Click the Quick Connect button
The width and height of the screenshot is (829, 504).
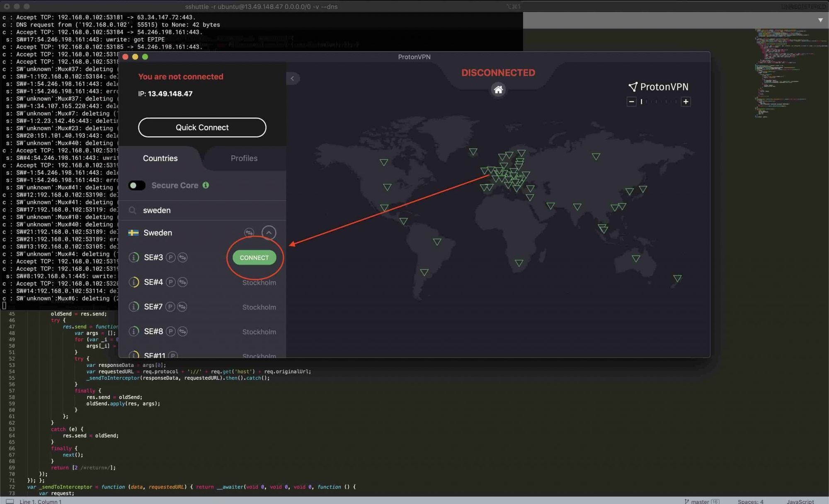click(x=202, y=128)
